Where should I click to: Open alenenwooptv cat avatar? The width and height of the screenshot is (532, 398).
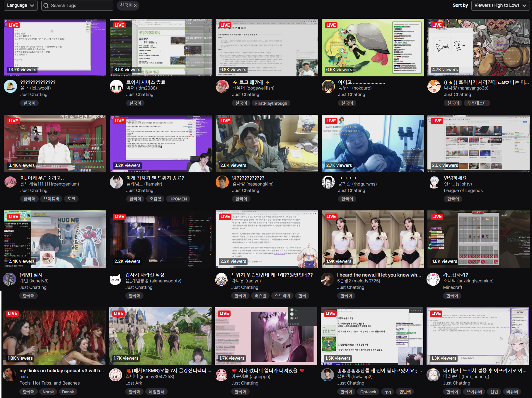(115, 279)
